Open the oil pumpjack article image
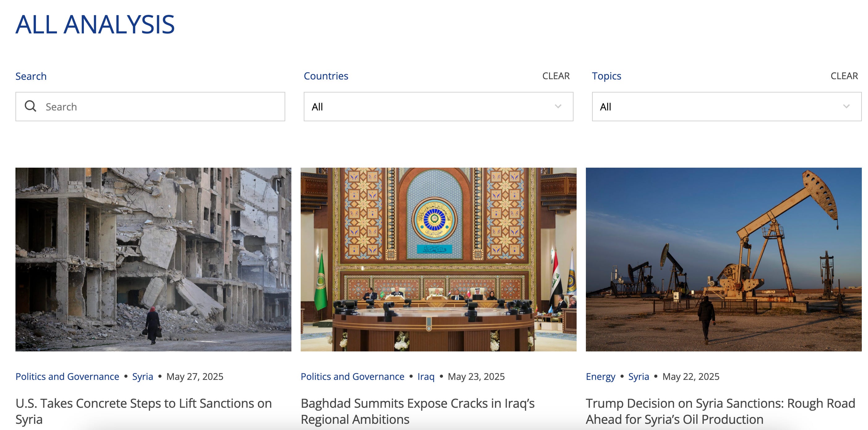The height and width of the screenshot is (430, 868). pyautogui.click(x=724, y=259)
